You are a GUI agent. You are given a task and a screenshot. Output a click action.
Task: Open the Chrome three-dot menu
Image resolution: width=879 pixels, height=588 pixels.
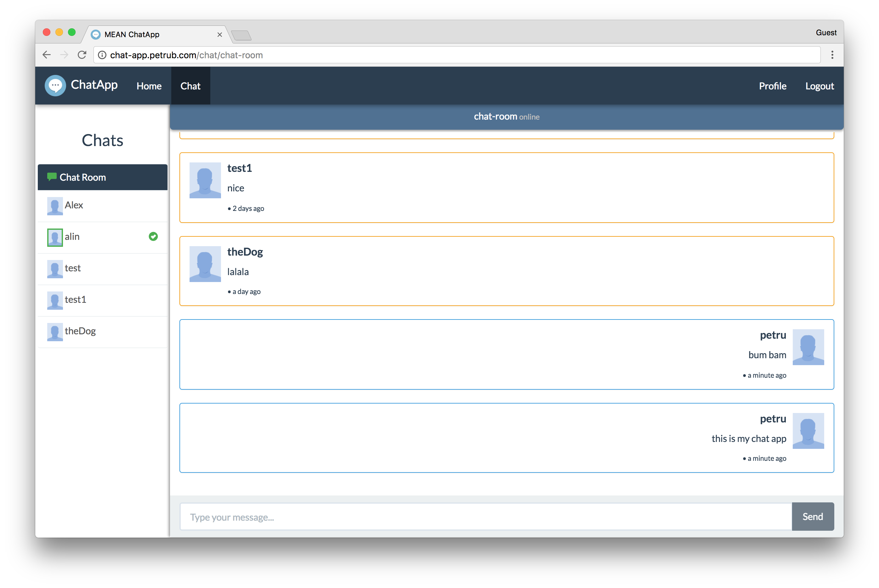832,55
